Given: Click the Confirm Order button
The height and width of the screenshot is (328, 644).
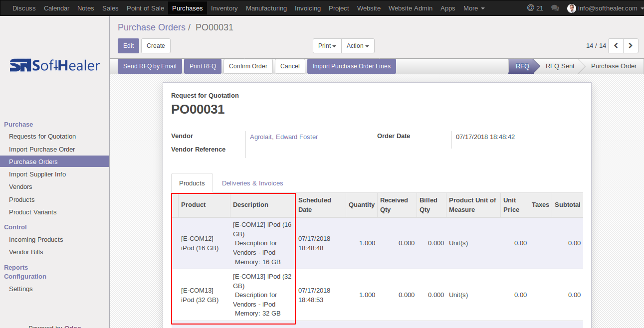Looking at the screenshot, I should coord(248,66).
